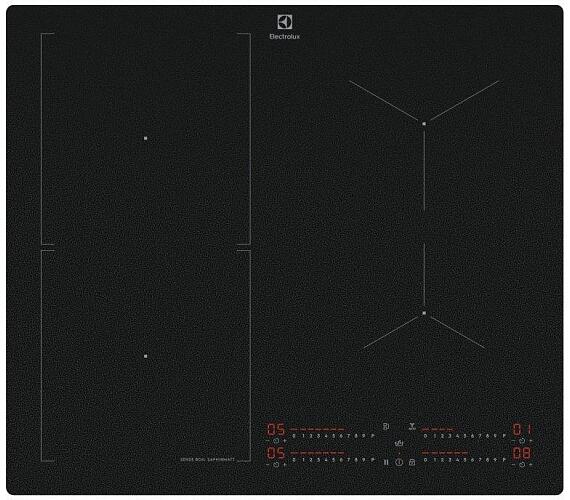Tap the pot symbol above the power icon

point(399,443)
